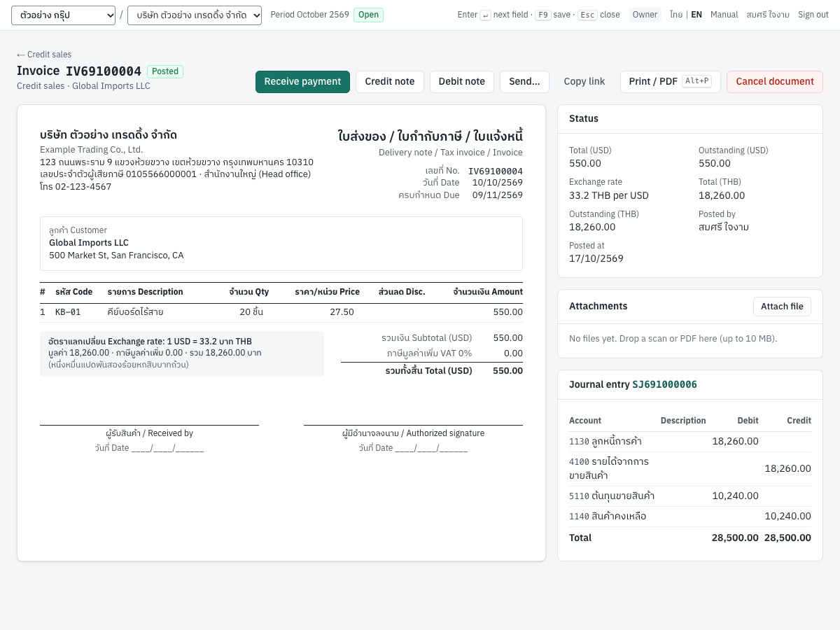Click the due date 09/11/2569
840x630 pixels.
[497, 195]
